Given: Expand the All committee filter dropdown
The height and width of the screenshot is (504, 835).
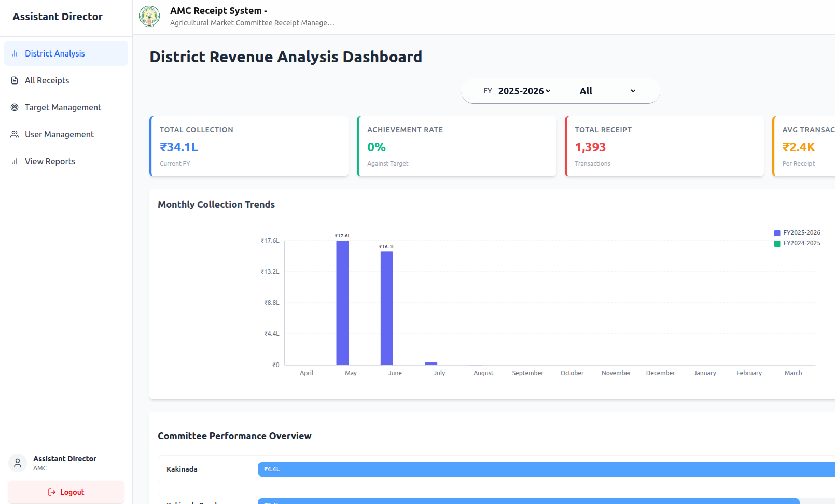Looking at the screenshot, I should (x=607, y=91).
